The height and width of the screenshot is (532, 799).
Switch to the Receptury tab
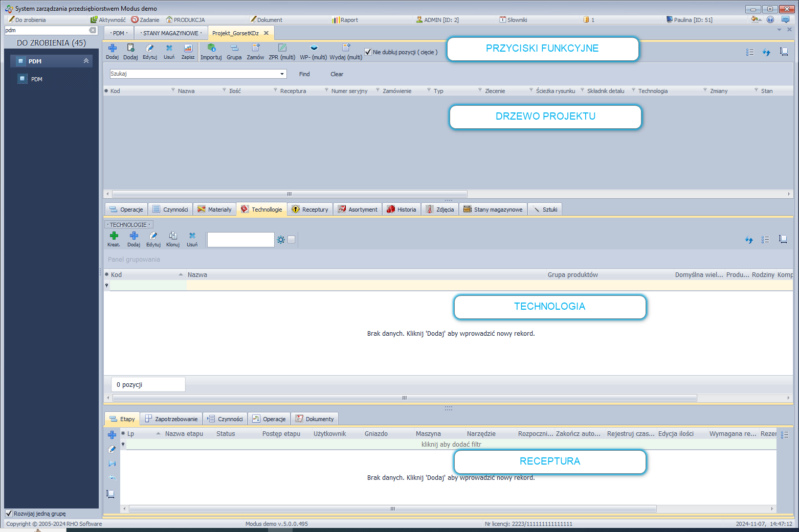(x=310, y=210)
